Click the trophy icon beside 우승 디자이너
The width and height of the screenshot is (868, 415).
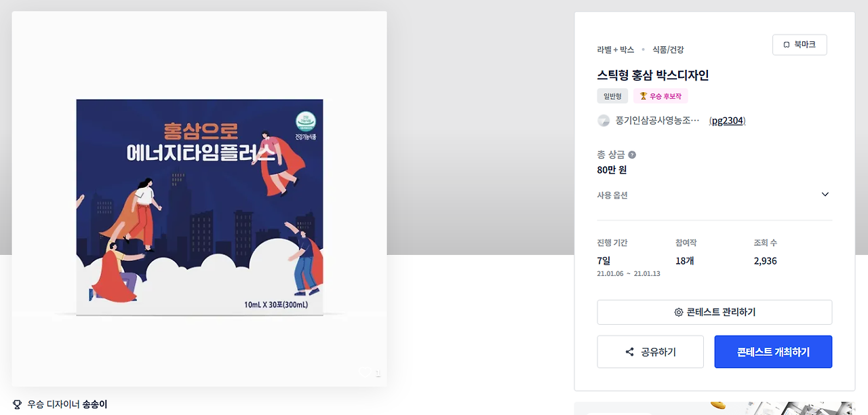coord(18,404)
